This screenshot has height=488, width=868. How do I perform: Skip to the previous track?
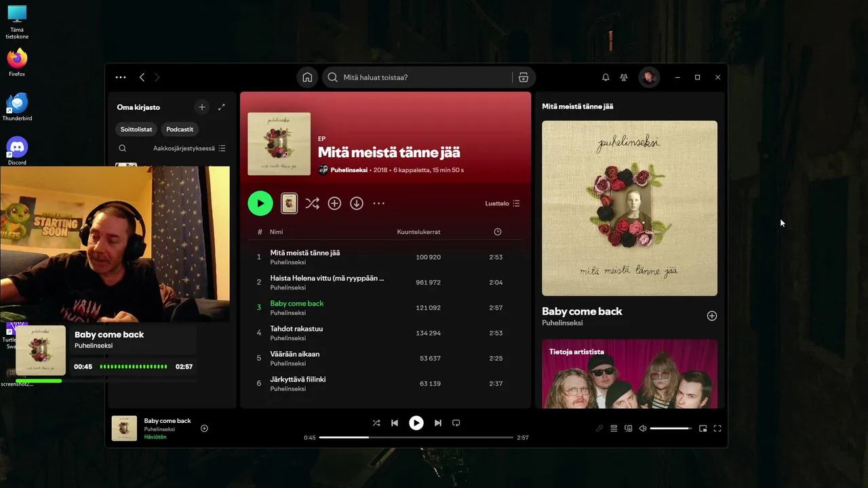point(395,423)
